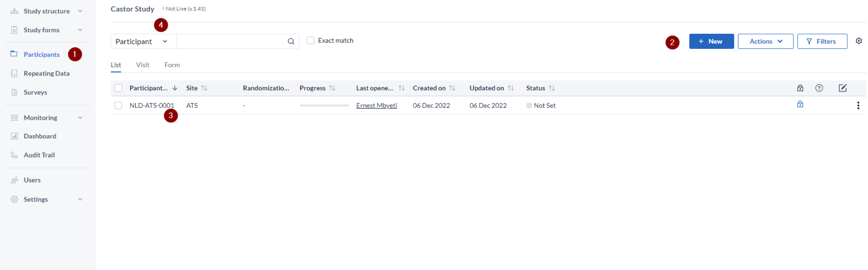
Task: Click the New participant button
Action: 711,42
